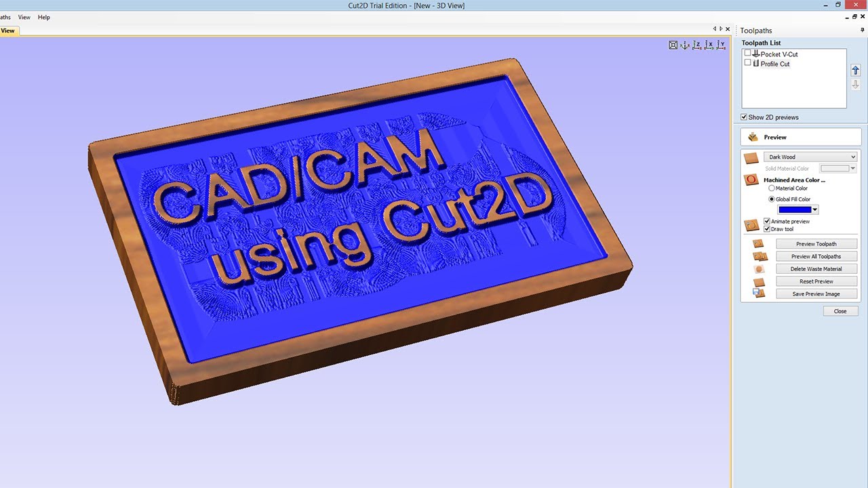Click the Machined Area Color icon
The height and width of the screenshot is (488, 868).
click(751, 180)
